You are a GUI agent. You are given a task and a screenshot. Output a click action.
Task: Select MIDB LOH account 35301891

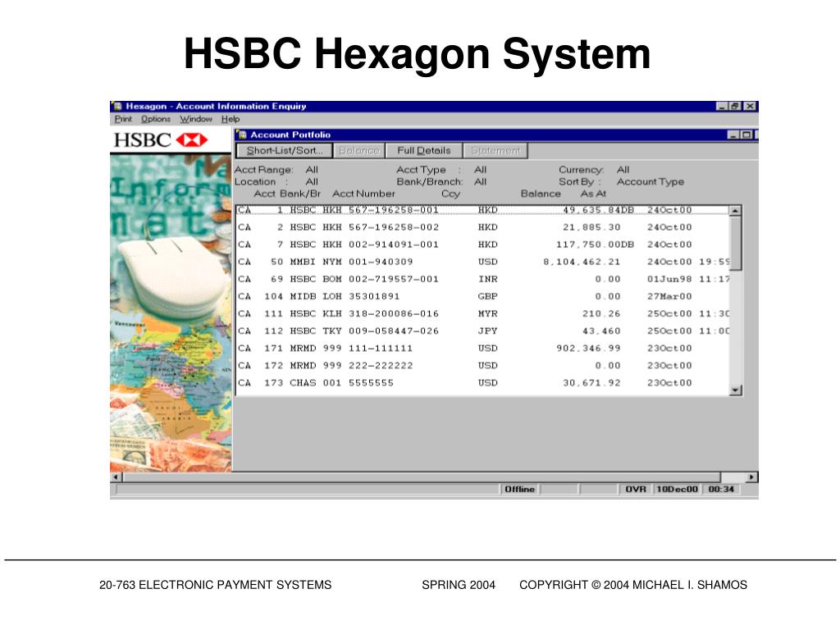(482, 296)
